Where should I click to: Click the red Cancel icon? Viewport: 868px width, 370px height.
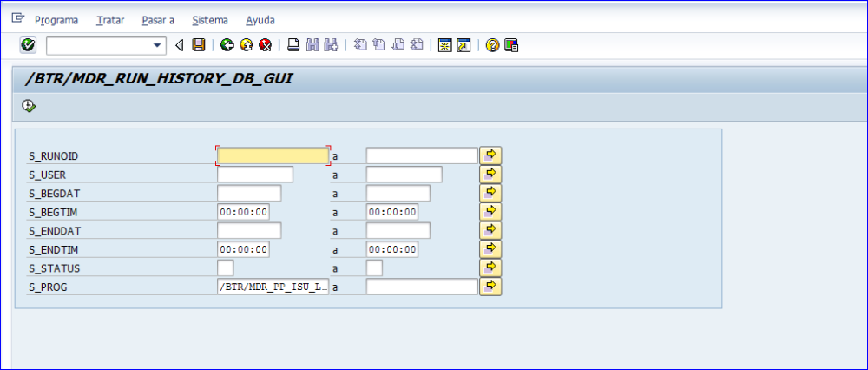click(265, 45)
